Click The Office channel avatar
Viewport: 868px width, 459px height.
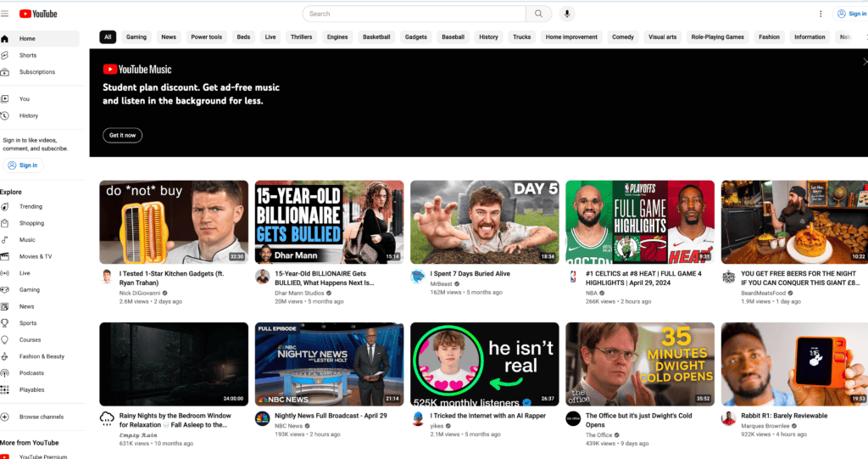(574, 418)
